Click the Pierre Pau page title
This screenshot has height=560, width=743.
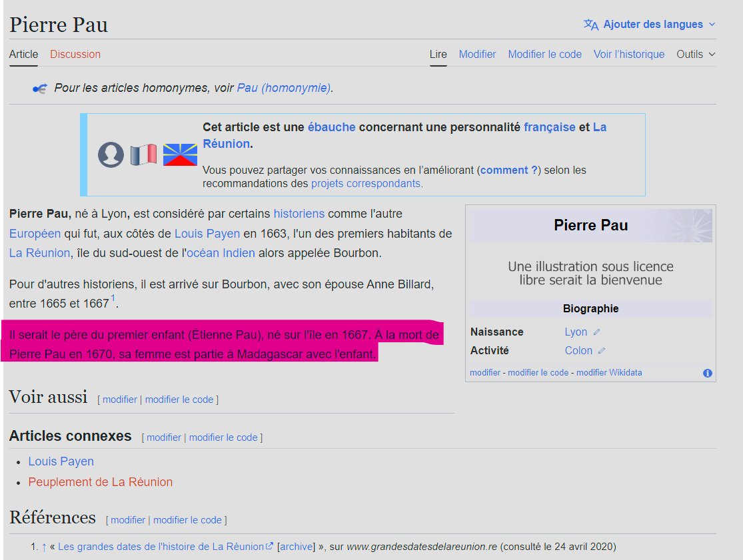coord(59,25)
